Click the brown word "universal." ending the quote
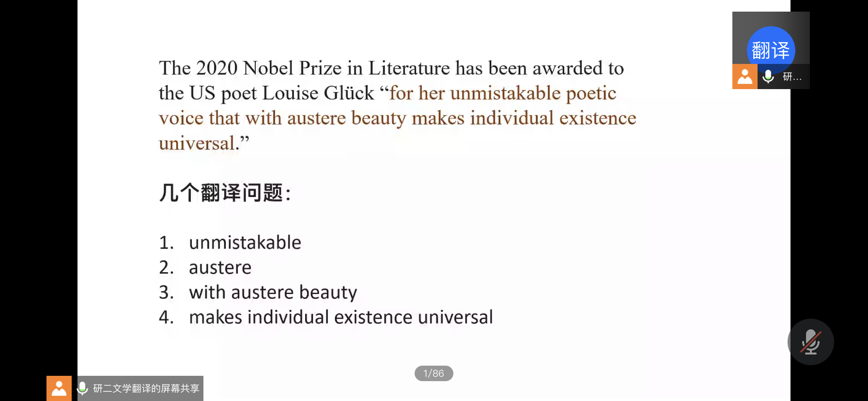Viewport: 868px width, 401px height. click(x=199, y=143)
